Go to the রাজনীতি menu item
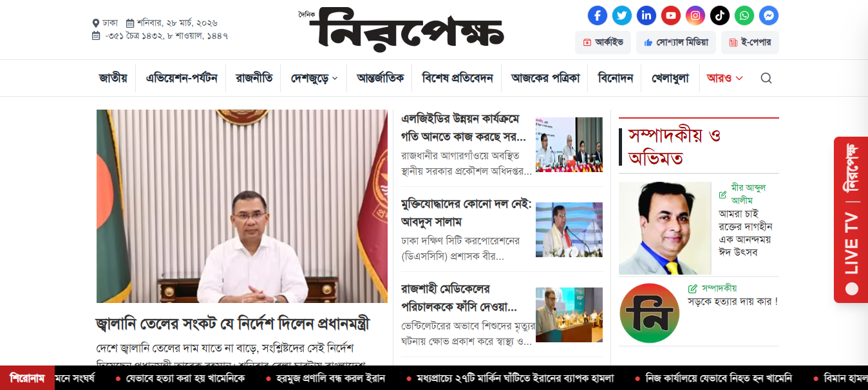868x390 pixels. [254, 78]
